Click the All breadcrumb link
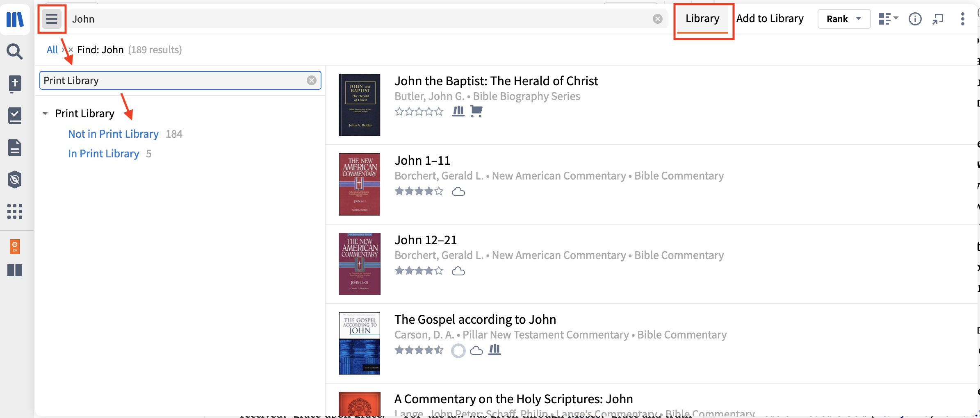The width and height of the screenshot is (980, 418). [x=52, y=50]
